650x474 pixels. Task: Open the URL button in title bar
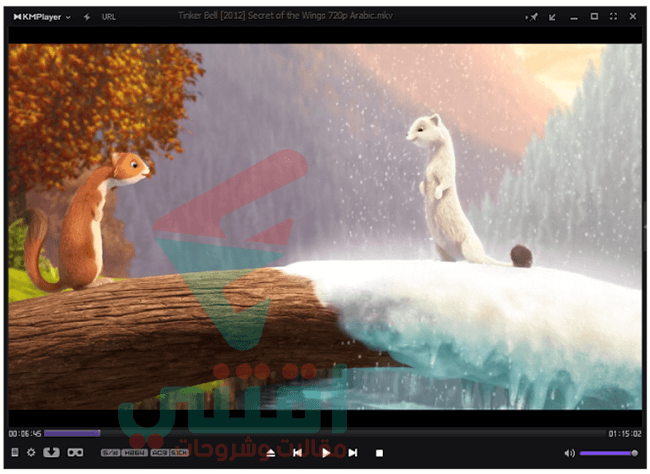point(109,17)
